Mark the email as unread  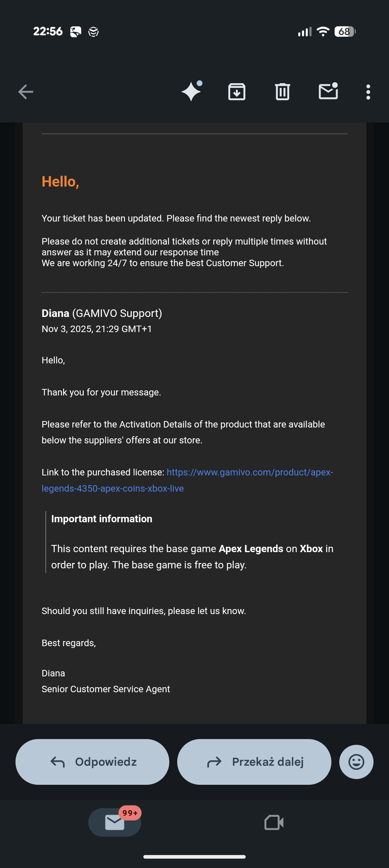[328, 91]
